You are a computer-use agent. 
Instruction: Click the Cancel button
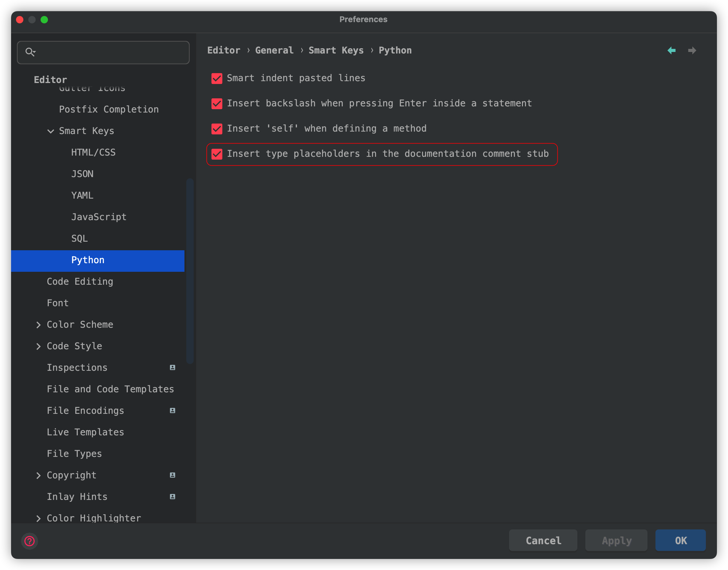coord(543,540)
